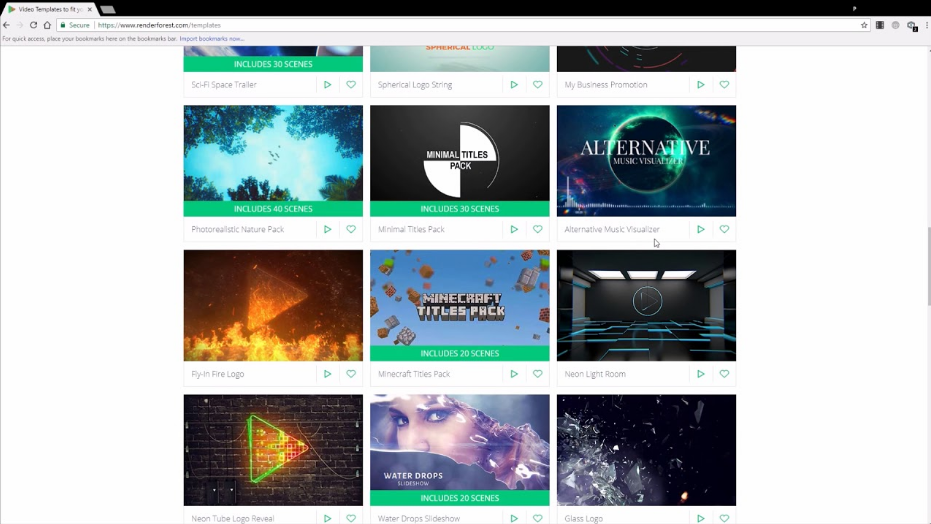Favorite the Neon Light Room template
Image resolution: width=931 pixels, height=524 pixels.
click(724, 374)
